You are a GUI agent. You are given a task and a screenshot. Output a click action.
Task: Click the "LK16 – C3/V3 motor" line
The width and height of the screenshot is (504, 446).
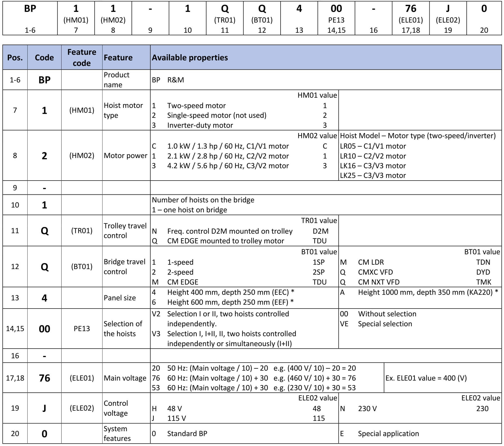pos(373,166)
